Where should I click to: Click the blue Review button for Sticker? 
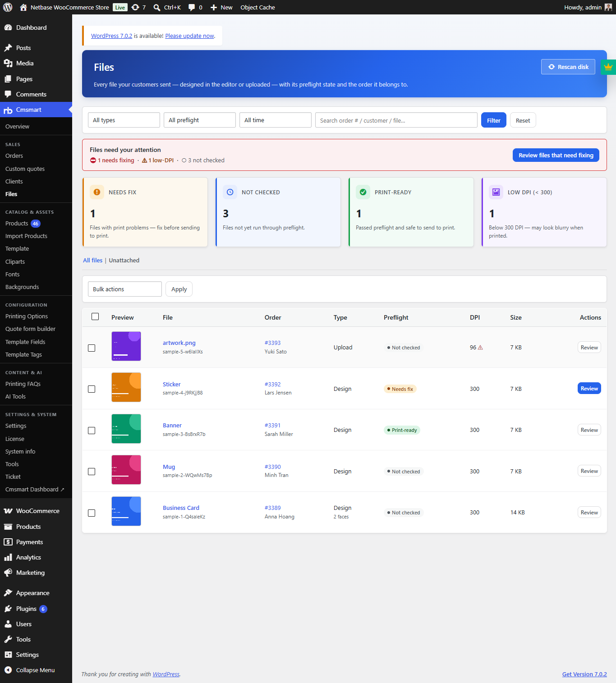589,388
